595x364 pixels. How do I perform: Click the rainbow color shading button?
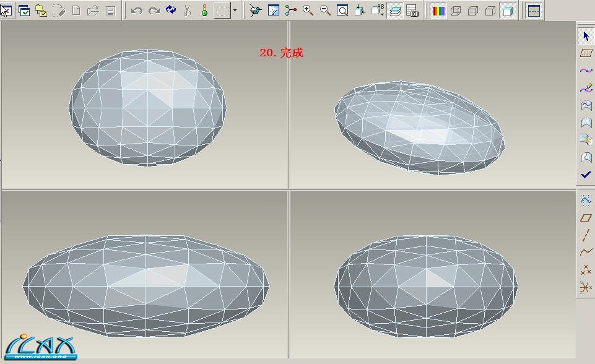tap(438, 11)
